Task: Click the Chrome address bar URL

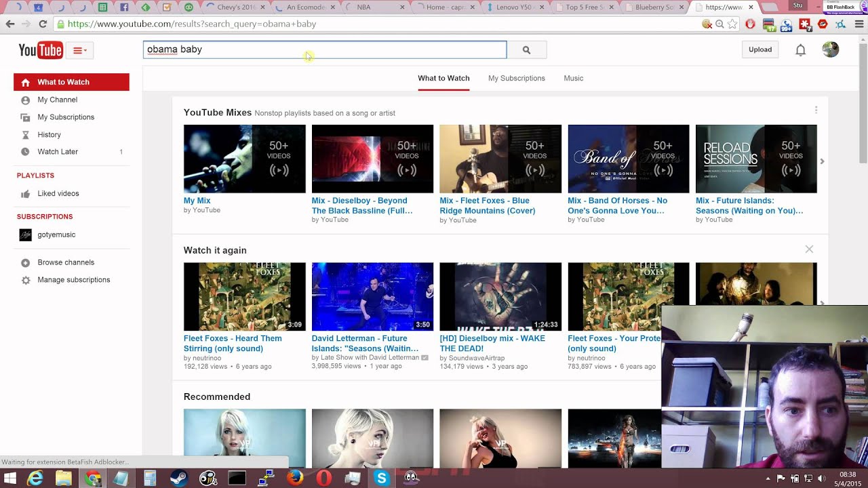Action: (x=192, y=24)
